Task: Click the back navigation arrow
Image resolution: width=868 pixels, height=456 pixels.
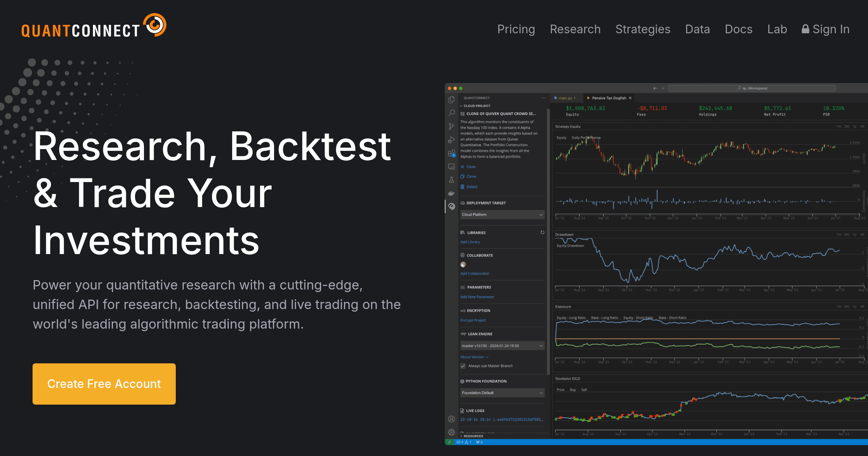Action: click(x=655, y=88)
